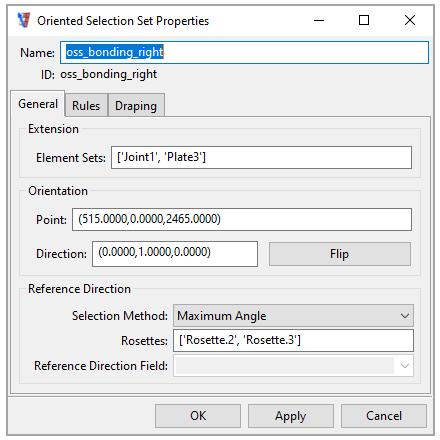
Task: Click the dialog title bar text
Action: click(123, 21)
